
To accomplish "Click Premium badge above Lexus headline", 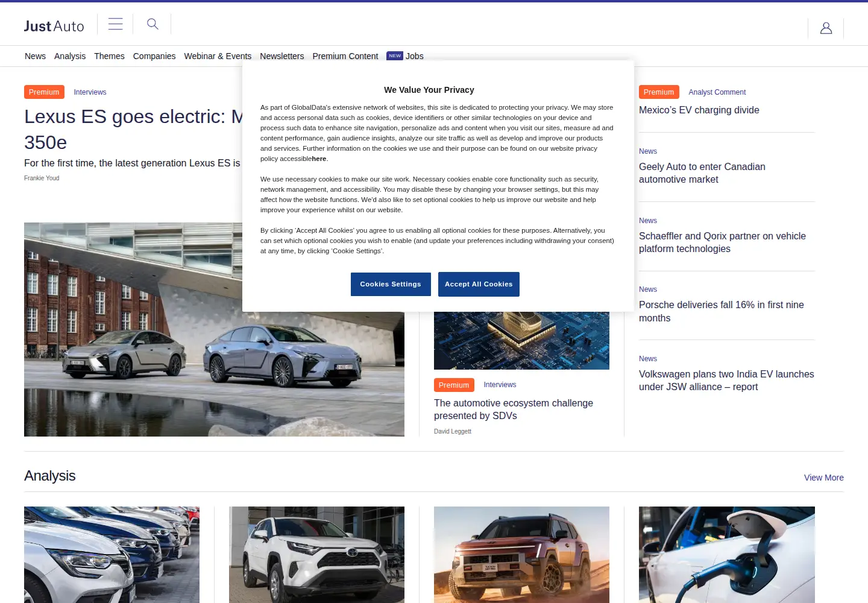I will coord(44,92).
